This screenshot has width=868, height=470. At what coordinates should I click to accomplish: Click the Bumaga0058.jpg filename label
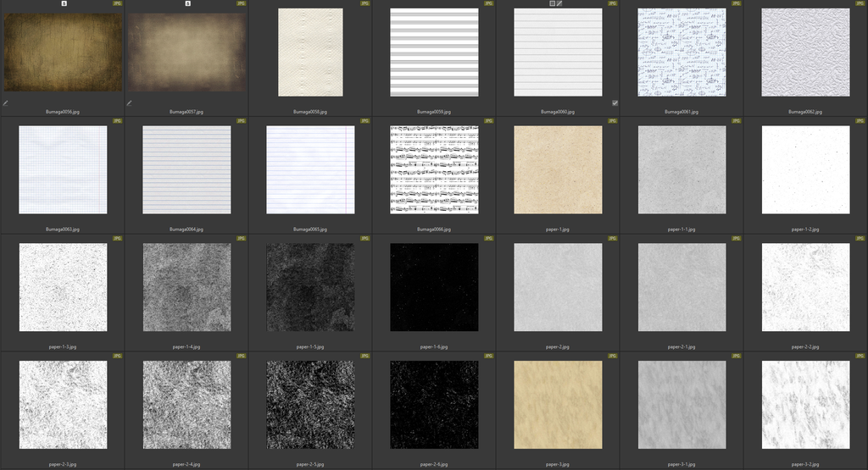(x=310, y=111)
